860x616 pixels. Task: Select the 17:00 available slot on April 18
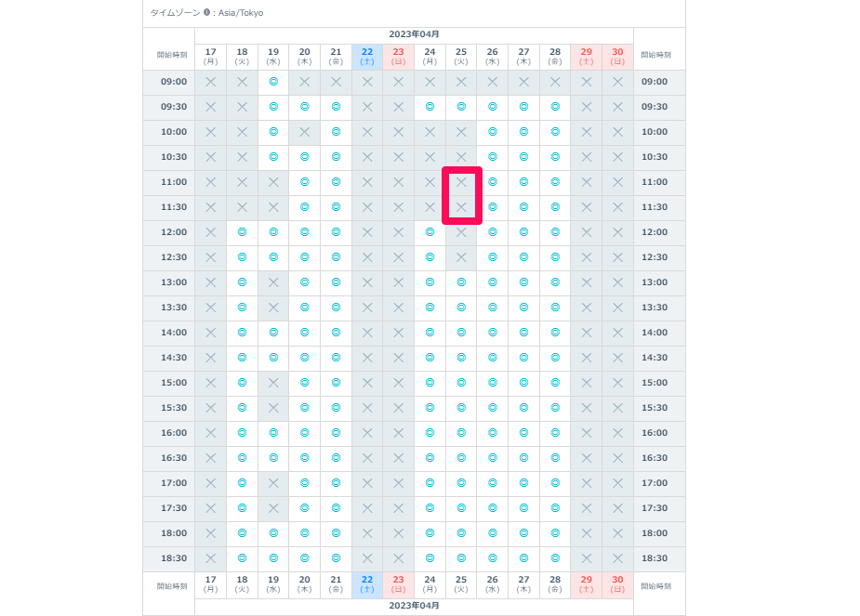(x=242, y=483)
